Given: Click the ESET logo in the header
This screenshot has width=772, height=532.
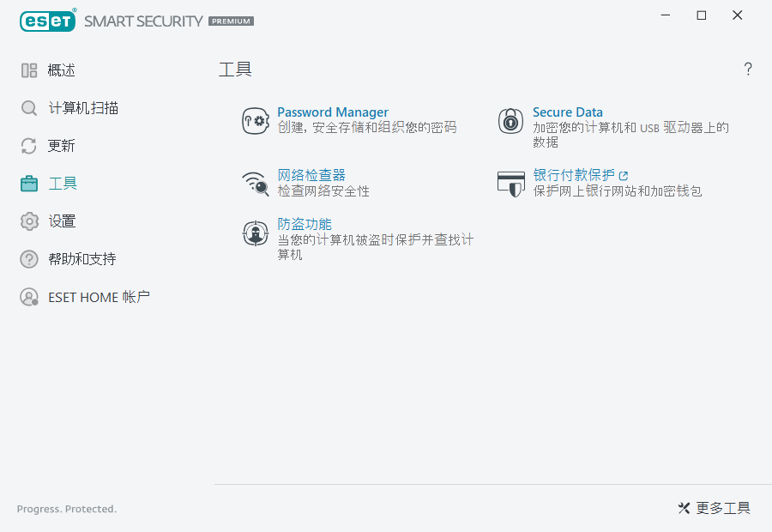Looking at the screenshot, I should [47, 21].
